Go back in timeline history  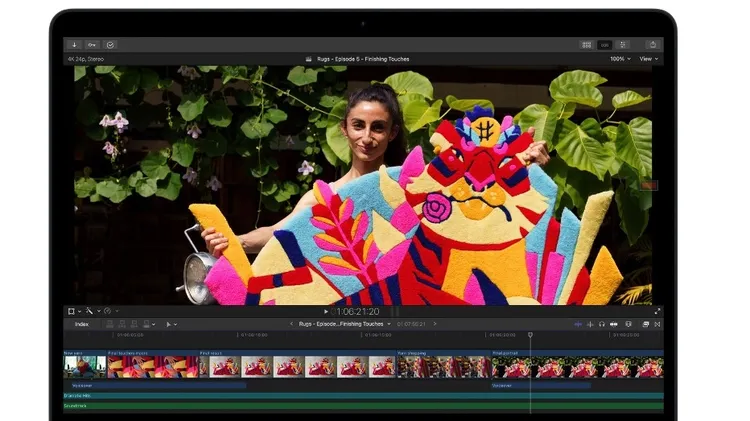[291, 324]
